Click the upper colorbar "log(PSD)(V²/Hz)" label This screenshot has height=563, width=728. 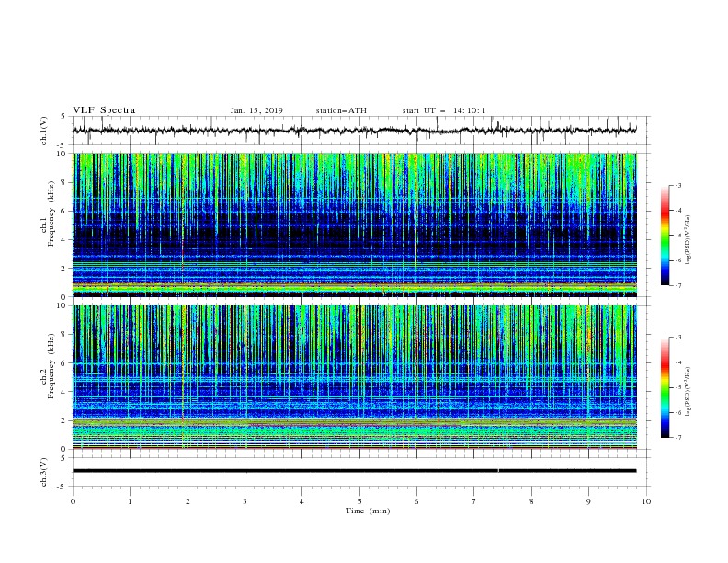[x=688, y=240]
